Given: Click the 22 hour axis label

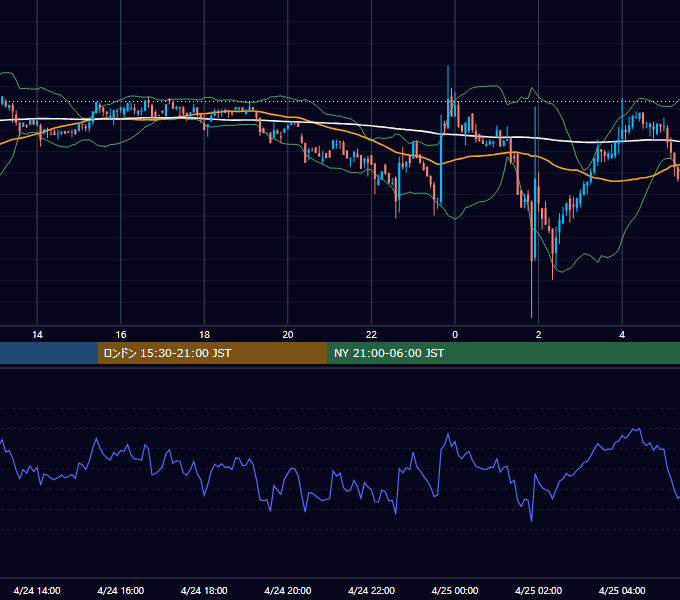Looking at the screenshot, I should click(371, 335).
